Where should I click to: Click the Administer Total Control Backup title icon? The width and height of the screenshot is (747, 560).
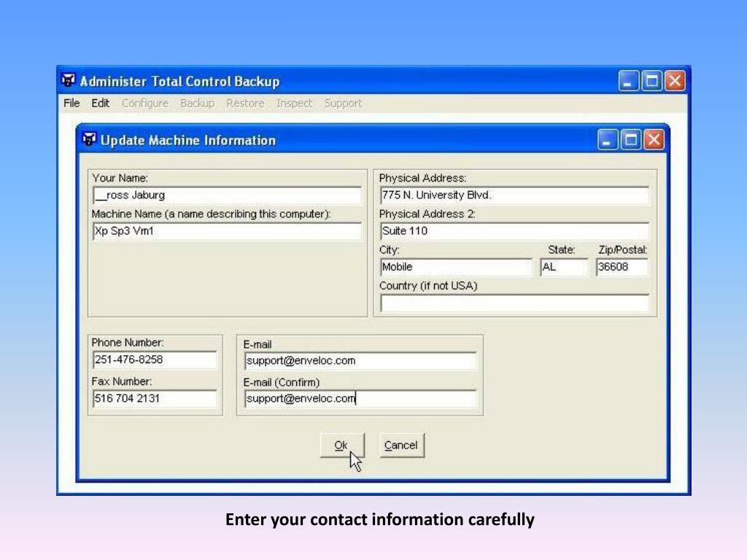(68, 80)
